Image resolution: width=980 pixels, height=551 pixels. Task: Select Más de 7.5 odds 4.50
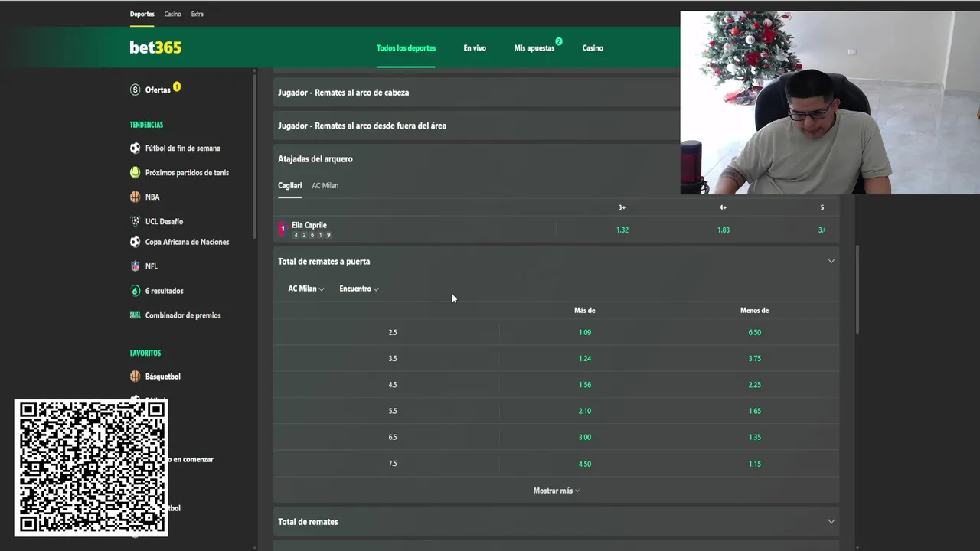585,464
